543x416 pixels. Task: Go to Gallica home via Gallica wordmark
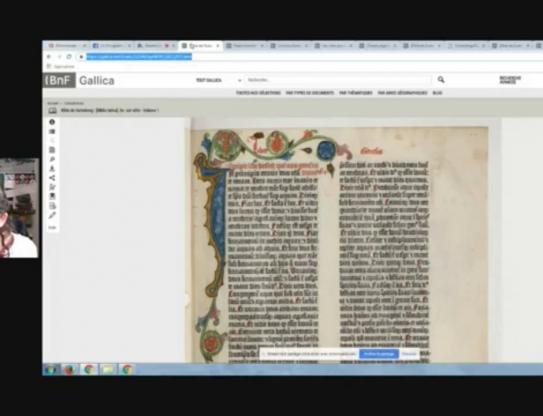pos(97,81)
